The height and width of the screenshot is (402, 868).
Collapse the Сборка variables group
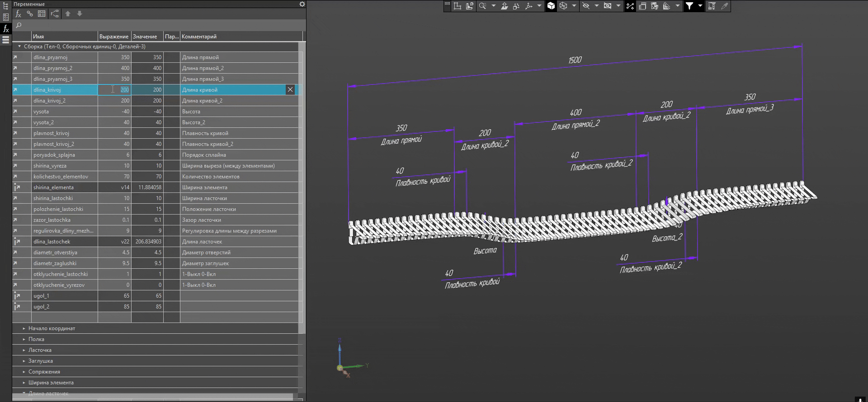pyautogui.click(x=19, y=47)
